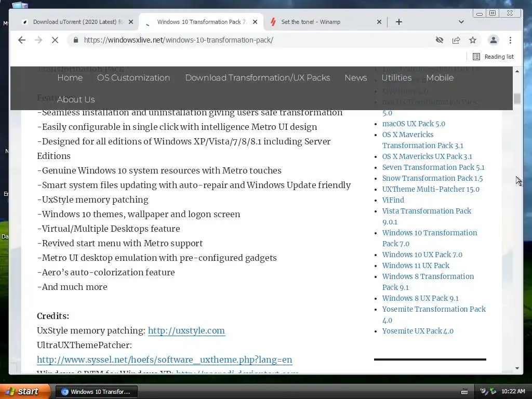Expand the tab search dropdown chevron

click(461, 22)
